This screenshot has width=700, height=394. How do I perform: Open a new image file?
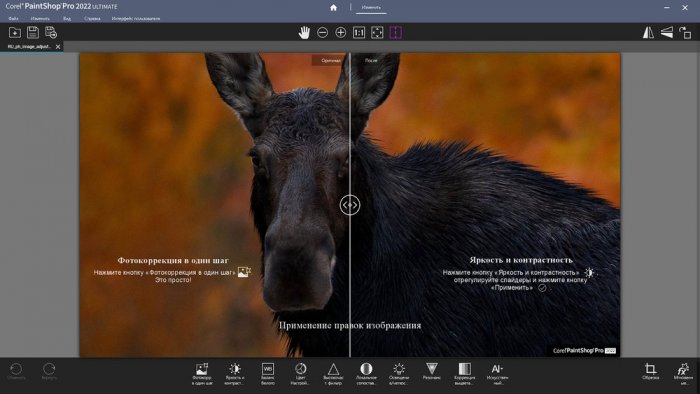point(15,33)
